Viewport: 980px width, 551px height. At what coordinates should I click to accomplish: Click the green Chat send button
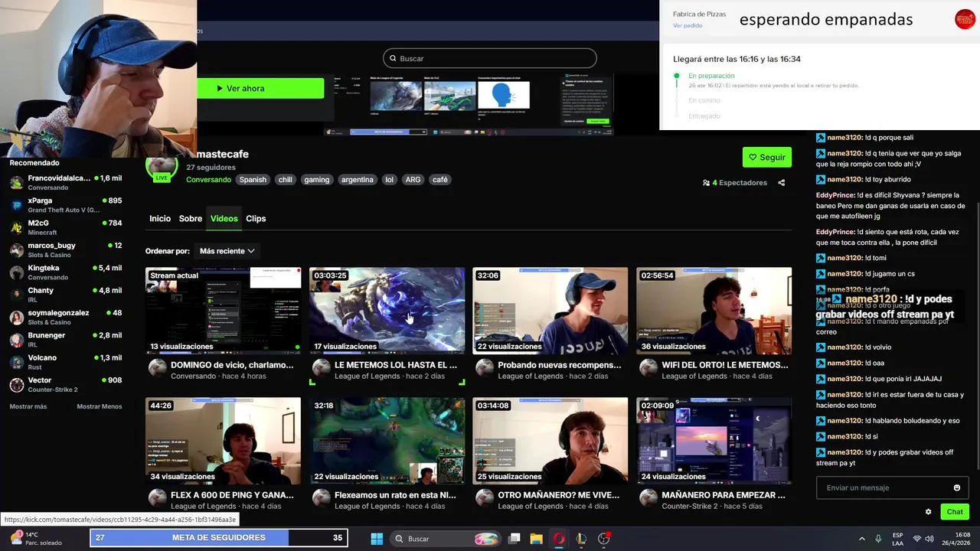point(955,512)
